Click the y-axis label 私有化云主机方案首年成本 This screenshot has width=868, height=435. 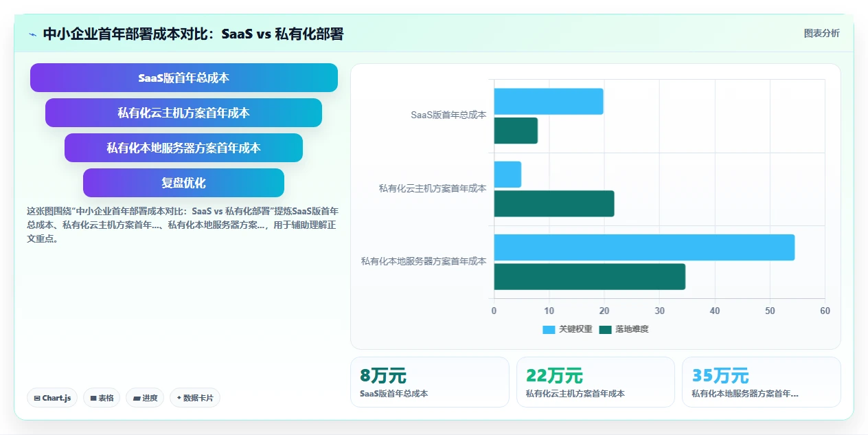tap(433, 188)
